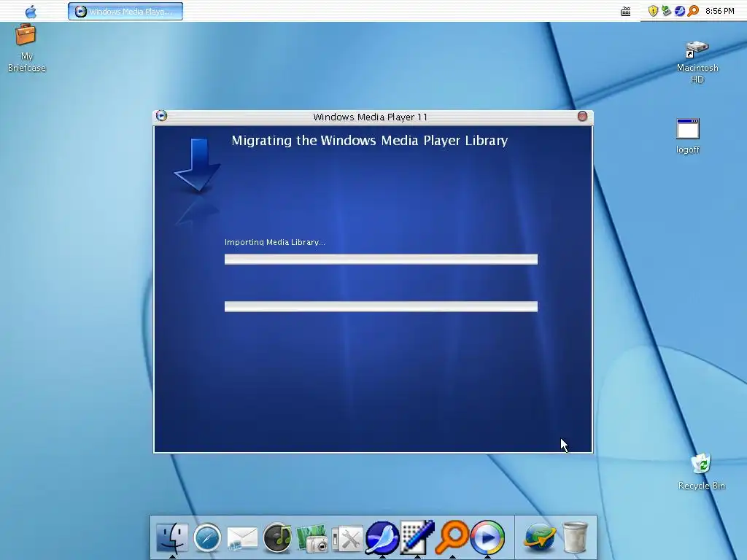Open the Mail envelope dock icon
The width and height of the screenshot is (747, 560).
click(x=242, y=539)
